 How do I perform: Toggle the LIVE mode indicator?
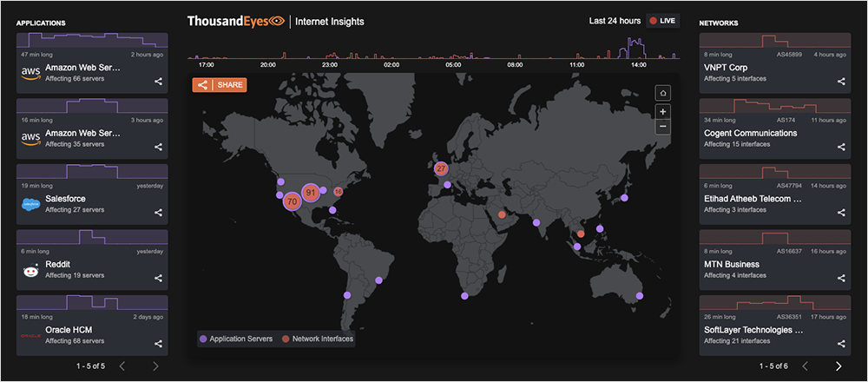point(662,21)
